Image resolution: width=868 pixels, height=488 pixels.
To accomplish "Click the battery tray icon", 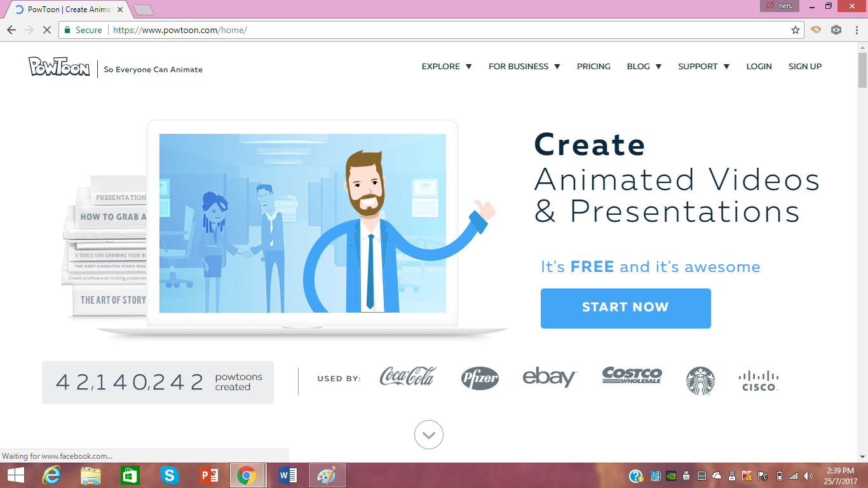I will coord(780,475).
